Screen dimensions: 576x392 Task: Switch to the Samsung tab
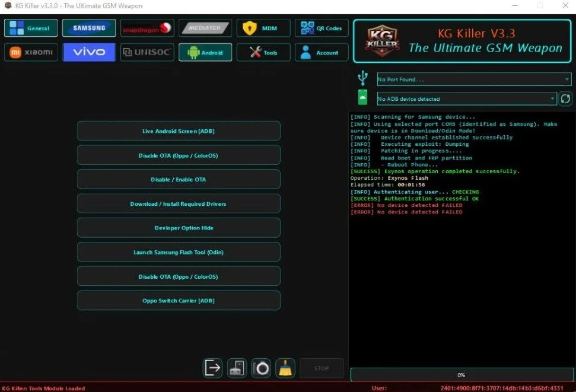coord(89,28)
